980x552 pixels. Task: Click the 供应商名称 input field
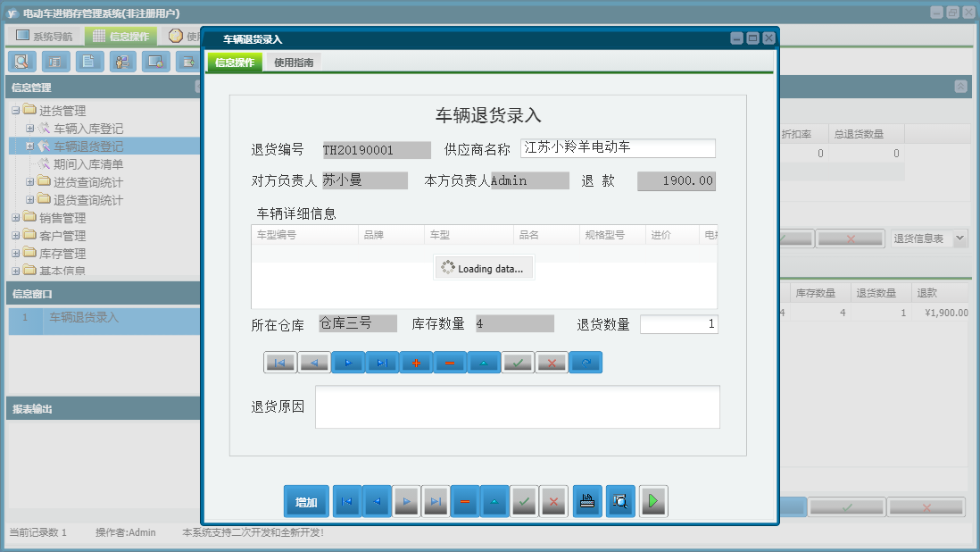tap(618, 148)
